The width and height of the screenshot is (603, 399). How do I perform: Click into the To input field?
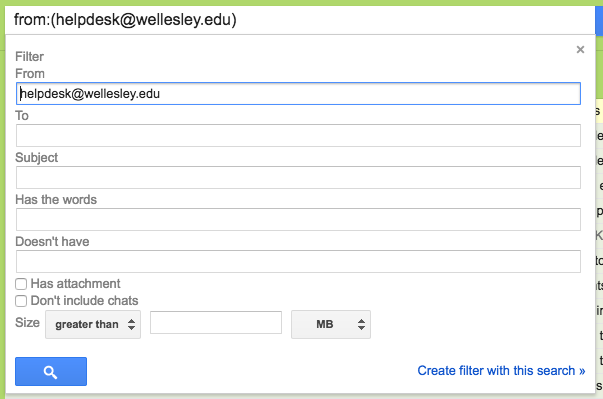(x=298, y=135)
